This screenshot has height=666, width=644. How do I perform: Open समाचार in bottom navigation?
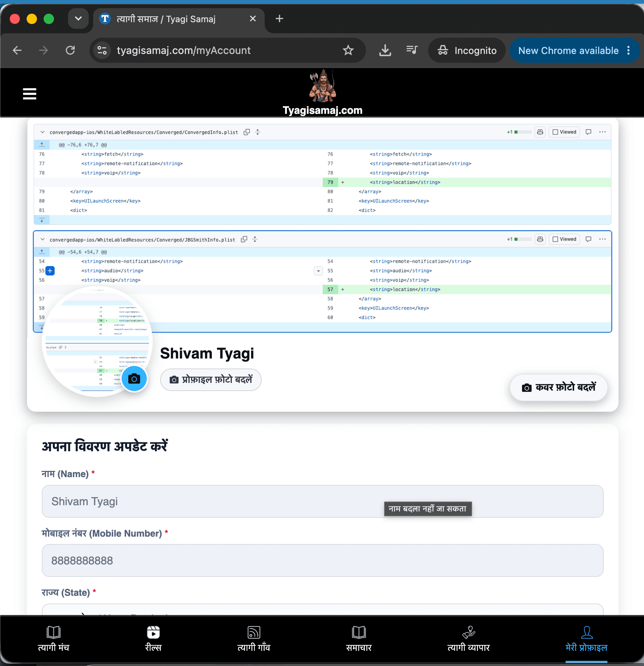tap(359, 639)
